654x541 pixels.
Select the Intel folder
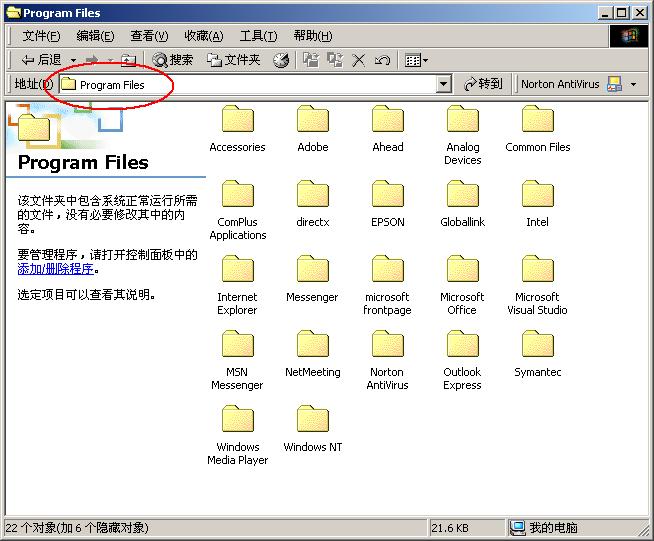(538, 204)
